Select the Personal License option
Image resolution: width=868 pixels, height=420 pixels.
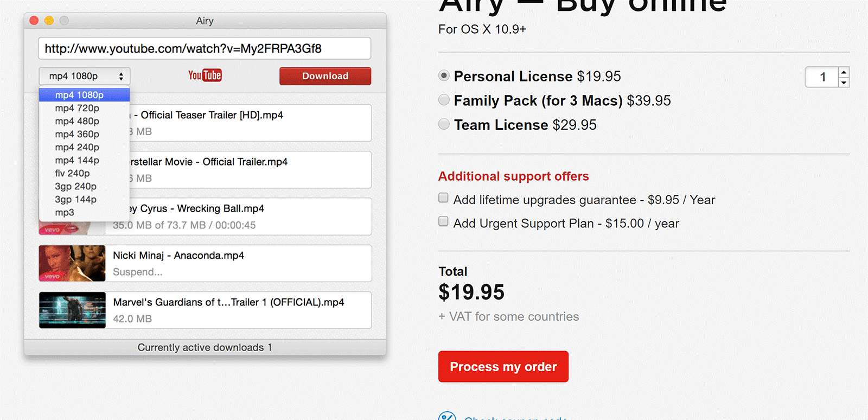pyautogui.click(x=444, y=76)
